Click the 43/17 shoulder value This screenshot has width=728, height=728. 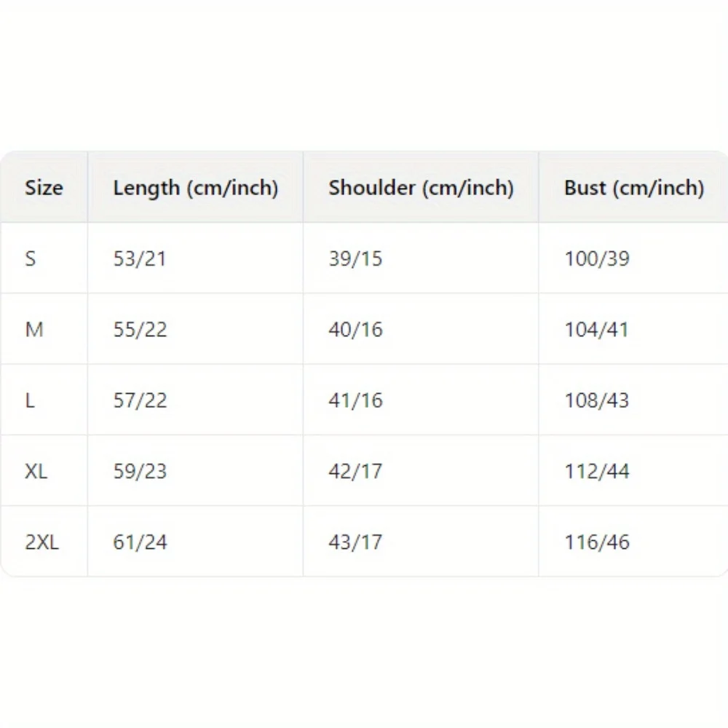(x=355, y=542)
